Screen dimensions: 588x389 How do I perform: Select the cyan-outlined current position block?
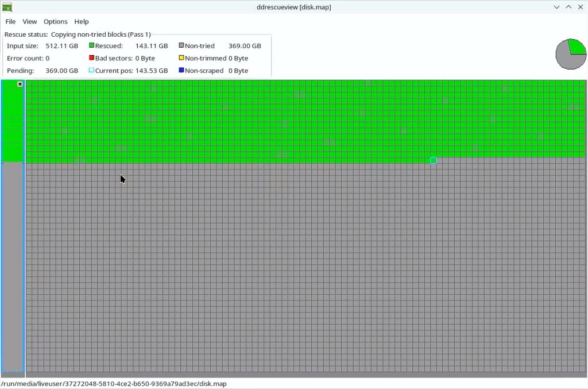tap(434, 160)
